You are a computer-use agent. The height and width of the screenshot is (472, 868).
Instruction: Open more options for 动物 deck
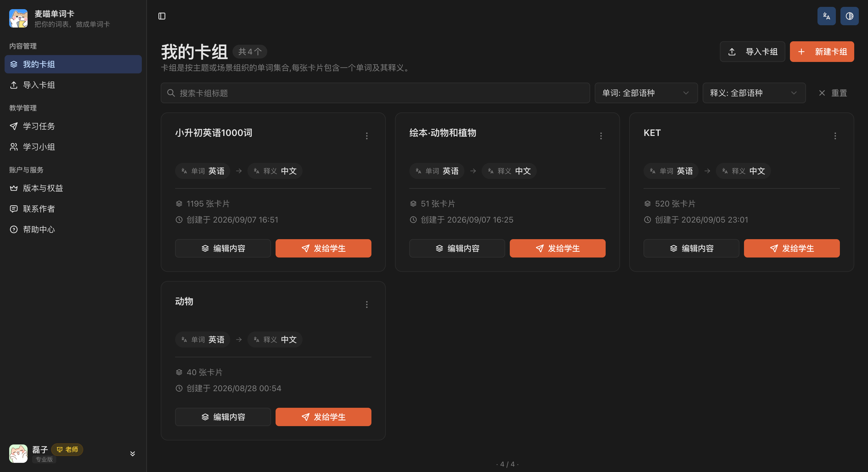(367, 304)
